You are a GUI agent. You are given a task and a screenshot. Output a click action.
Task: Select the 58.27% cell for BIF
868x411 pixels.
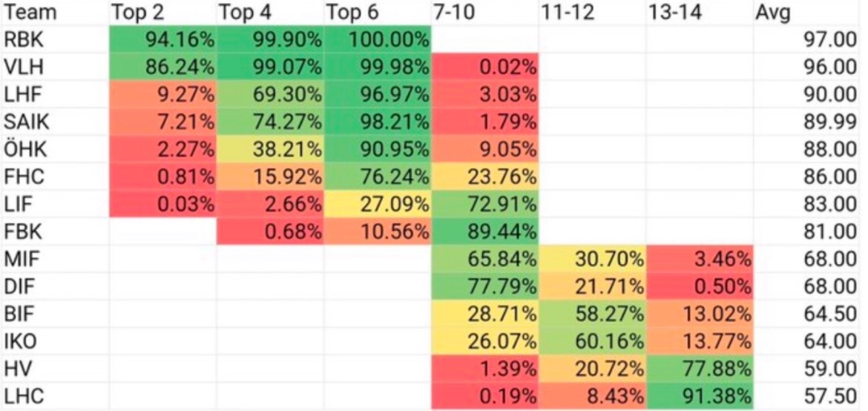point(592,314)
